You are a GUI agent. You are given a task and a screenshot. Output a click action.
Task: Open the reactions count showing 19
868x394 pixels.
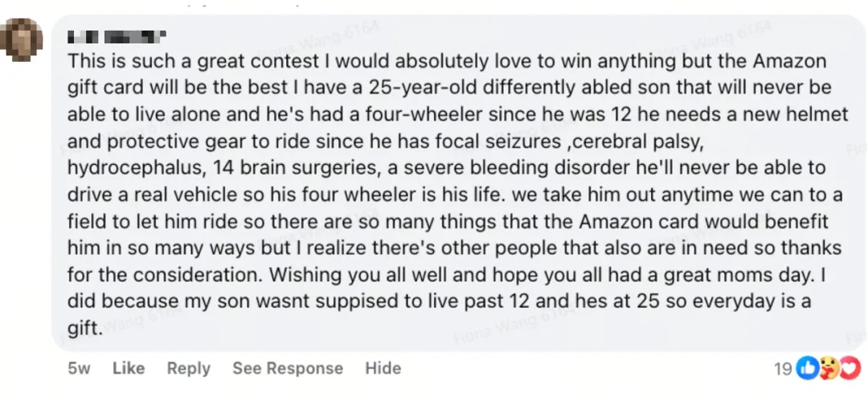(783, 368)
